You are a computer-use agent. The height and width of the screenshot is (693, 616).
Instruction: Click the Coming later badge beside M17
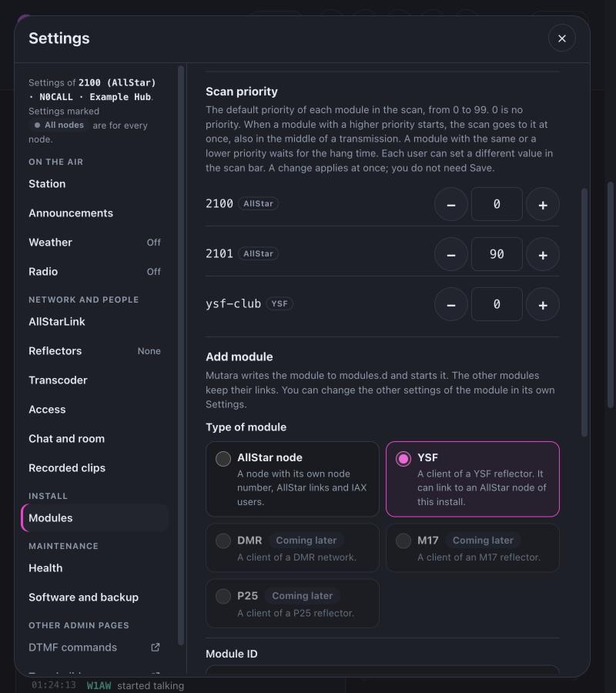(483, 540)
